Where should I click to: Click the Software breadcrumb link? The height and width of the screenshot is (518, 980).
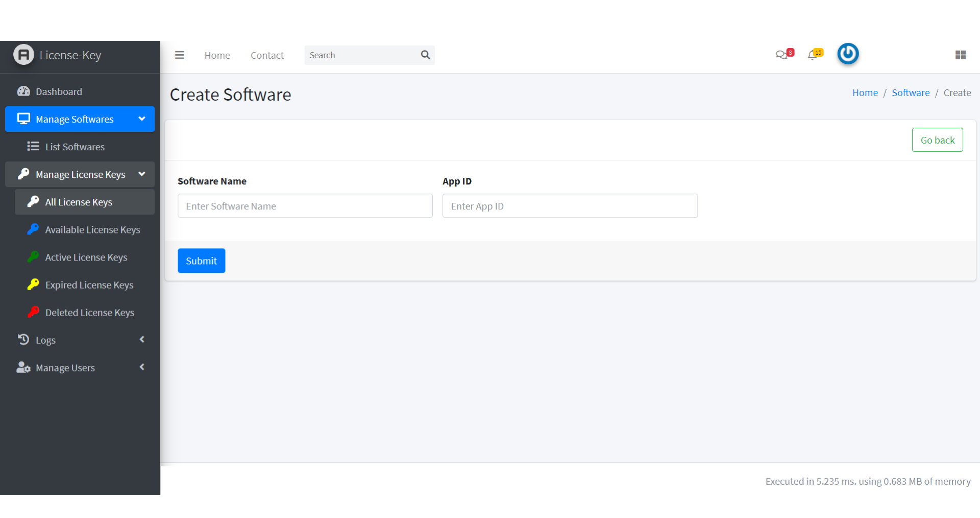[x=911, y=93]
